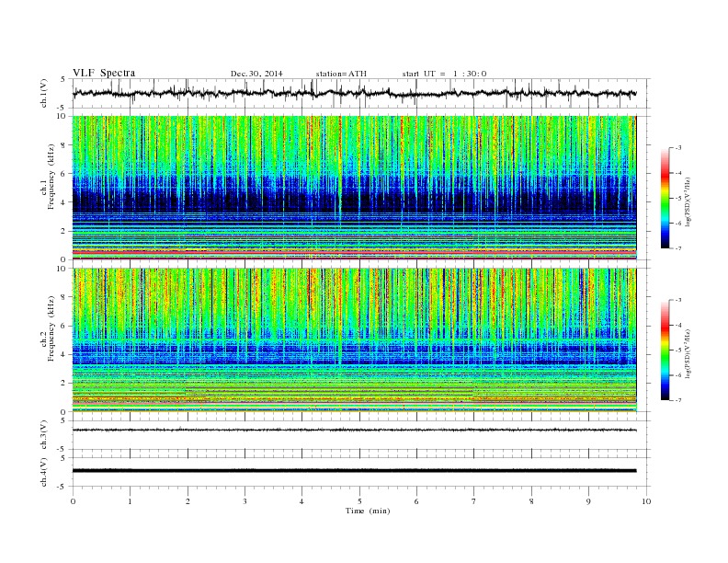Click time axis tick label "0"
Image resolution: width=728 pixels, height=563 pixels.
click(73, 501)
